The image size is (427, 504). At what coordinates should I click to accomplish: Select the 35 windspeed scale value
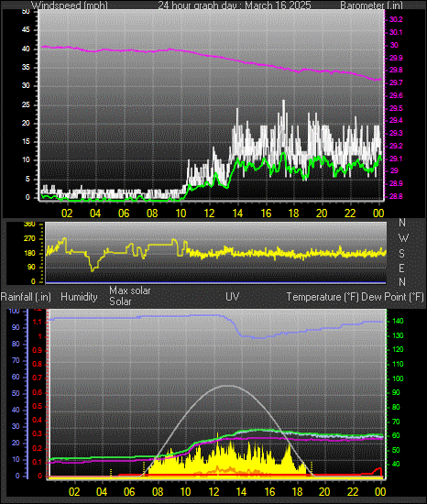pos(26,67)
